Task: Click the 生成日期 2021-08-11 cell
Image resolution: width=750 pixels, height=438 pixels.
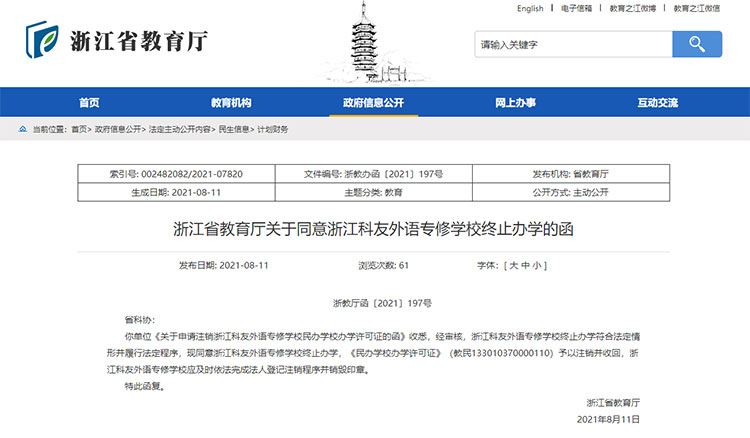Action: (x=176, y=192)
